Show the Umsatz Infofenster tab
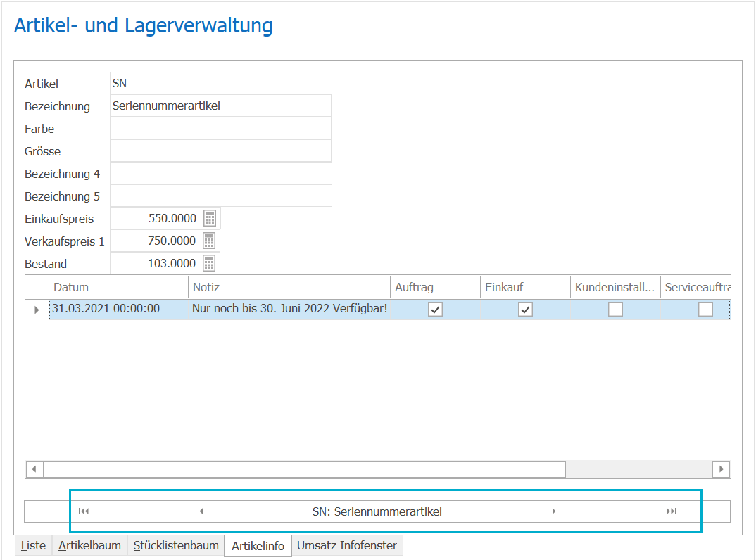 (x=347, y=545)
